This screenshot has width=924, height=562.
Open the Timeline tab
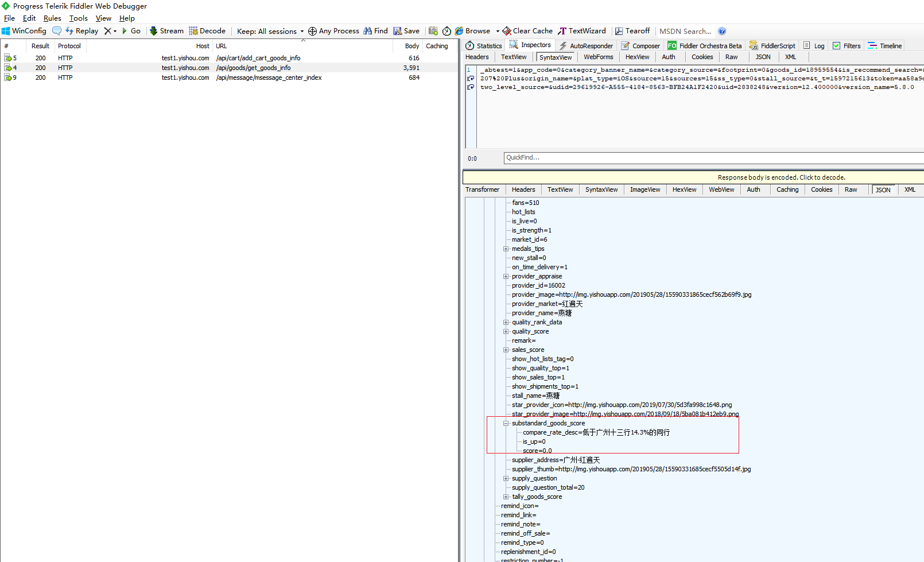885,46
